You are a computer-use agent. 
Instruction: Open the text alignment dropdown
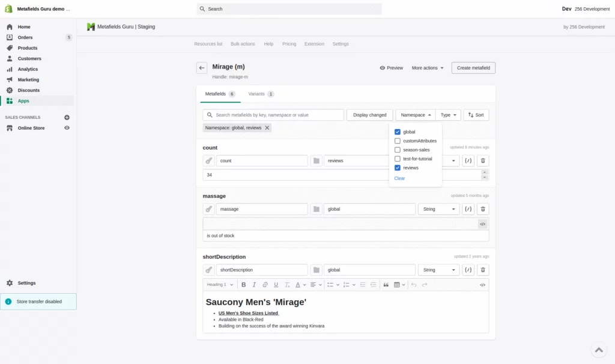(x=316, y=285)
